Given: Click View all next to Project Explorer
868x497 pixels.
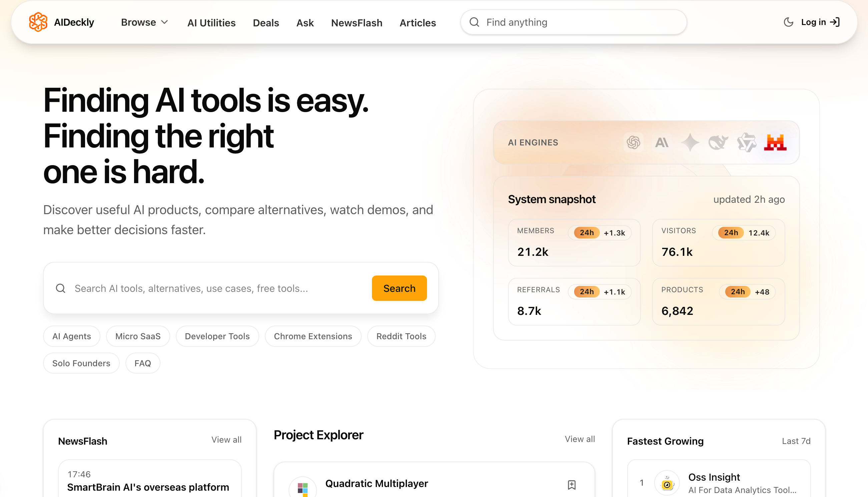Looking at the screenshot, I should (x=579, y=439).
